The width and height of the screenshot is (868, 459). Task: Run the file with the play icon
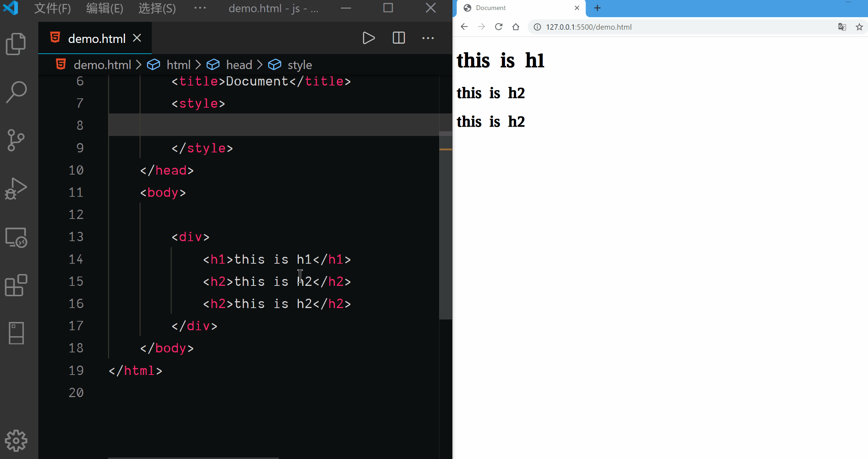pos(368,38)
